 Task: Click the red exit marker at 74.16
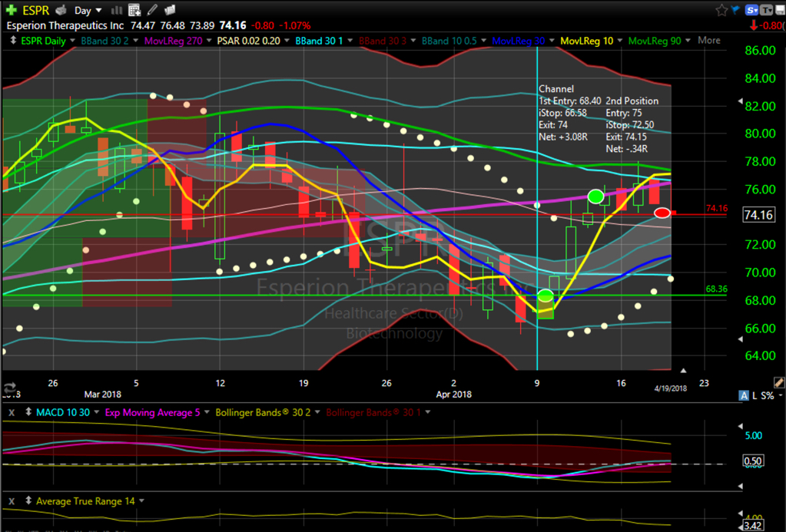pos(662,213)
